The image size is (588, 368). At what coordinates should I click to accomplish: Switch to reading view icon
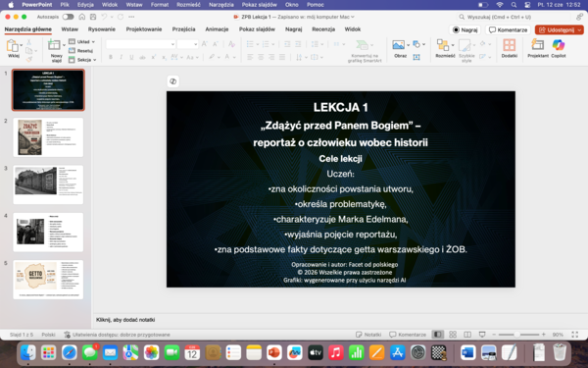coord(467,335)
